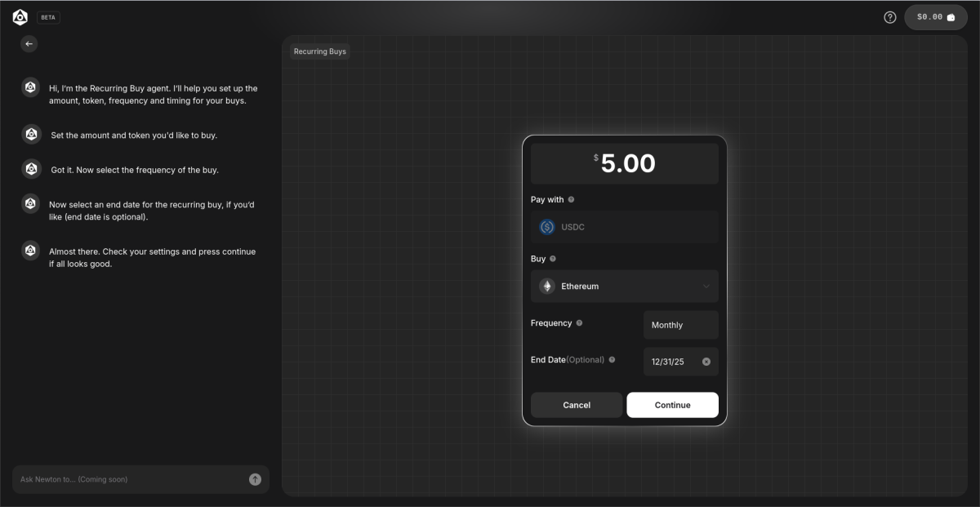Click the back arrow in the sidebar
This screenshot has height=507, width=980.
coord(29,43)
